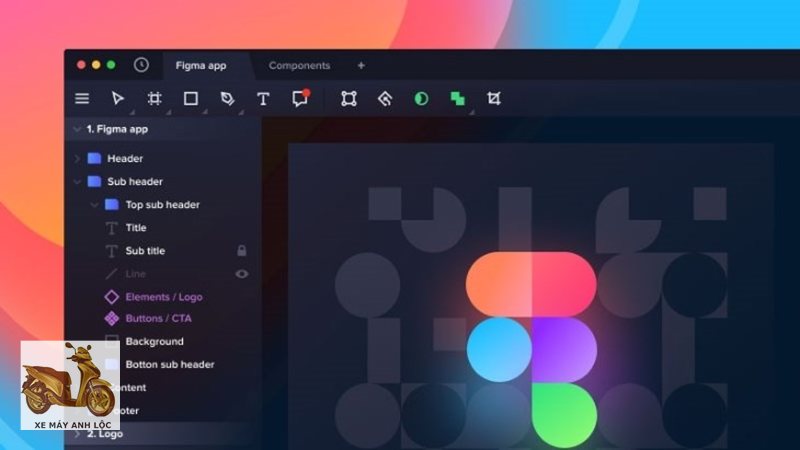Add a new tab with plus
This screenshot has height=450, width=800.
coord(361,65)
